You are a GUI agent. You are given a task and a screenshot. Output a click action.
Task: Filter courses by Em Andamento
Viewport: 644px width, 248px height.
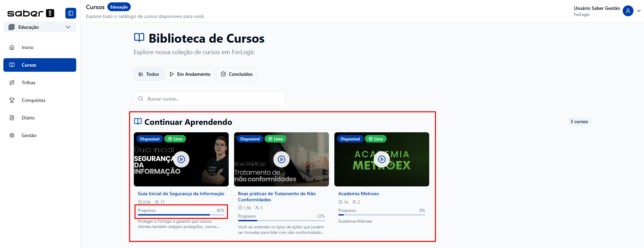(190, 74)
